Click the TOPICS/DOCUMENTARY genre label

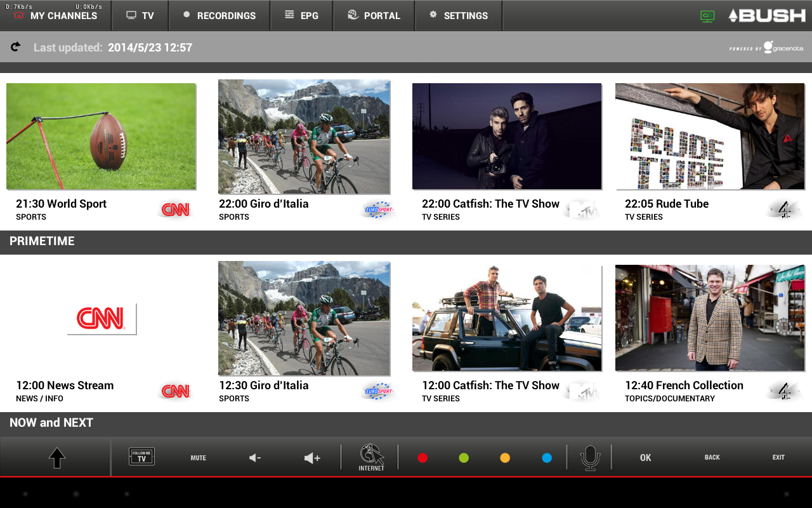point(670,399)
